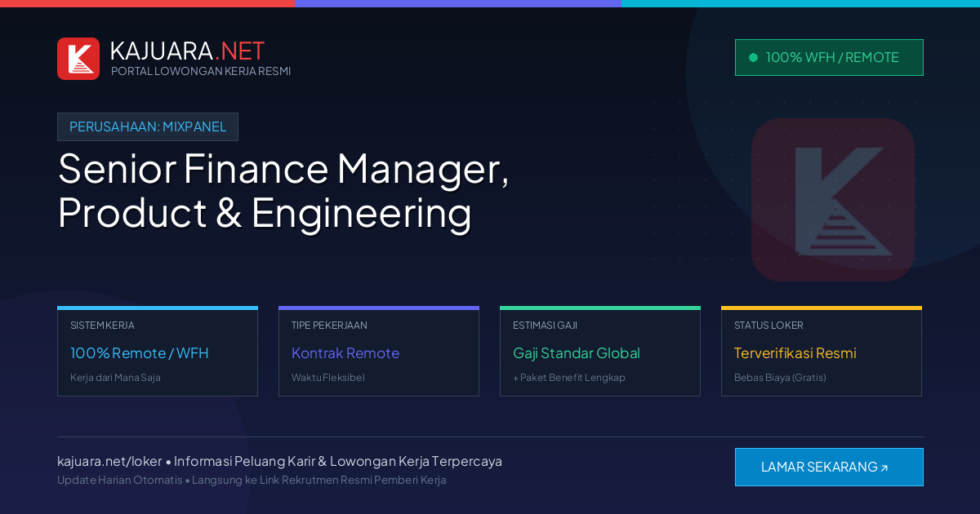Image resolution: width=980 pixels, height=514 pixels.
Task: Click 'Bebas Biaya (Gratis)' text
Action: coord(780,378)
